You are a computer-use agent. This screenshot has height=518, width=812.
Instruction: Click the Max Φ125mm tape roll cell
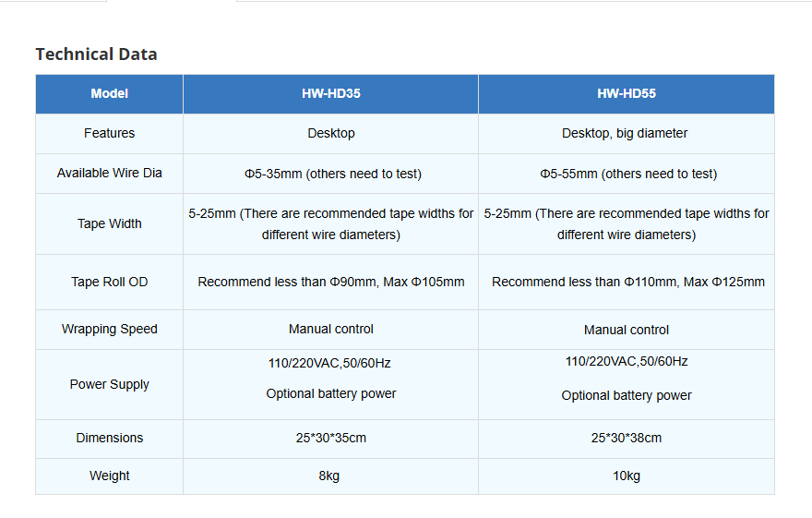(x=627, y=282)
